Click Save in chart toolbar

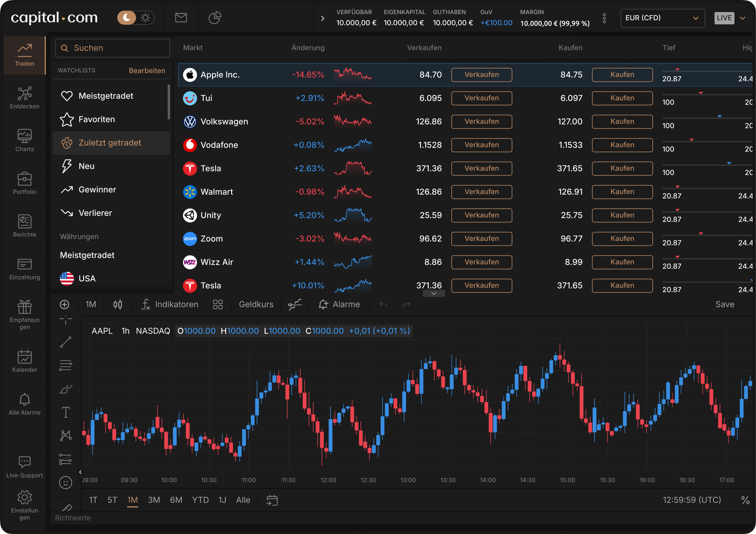pos(725,305)
